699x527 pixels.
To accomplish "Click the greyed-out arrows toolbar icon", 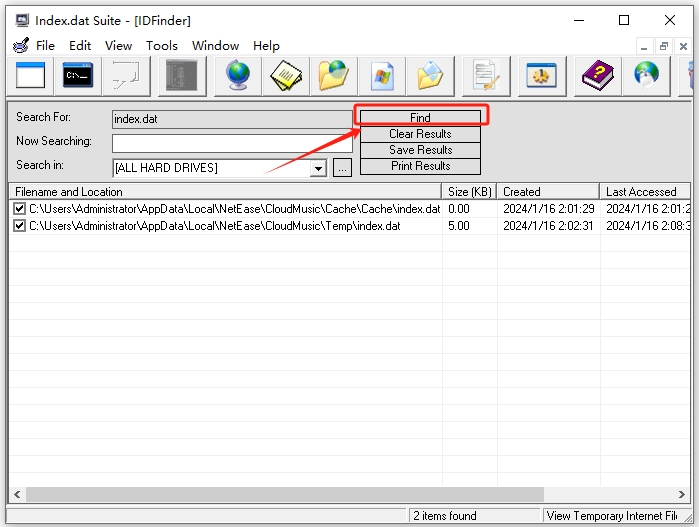I will (x=126, y=76).
